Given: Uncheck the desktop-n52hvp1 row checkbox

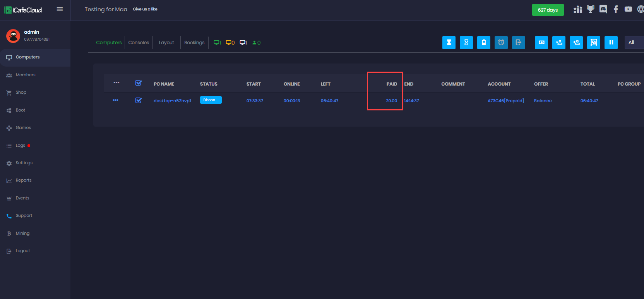Looking at the screenshot, I should pos(139,100).
